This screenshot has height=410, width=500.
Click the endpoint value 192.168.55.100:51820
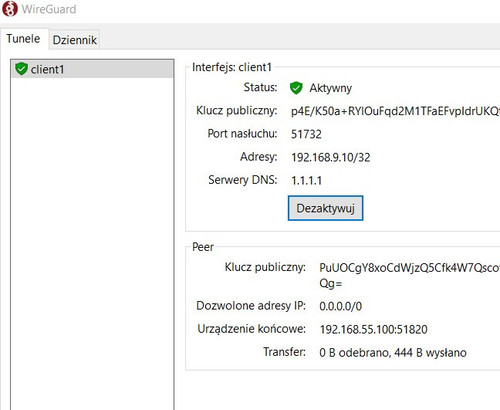pos(373,329)
